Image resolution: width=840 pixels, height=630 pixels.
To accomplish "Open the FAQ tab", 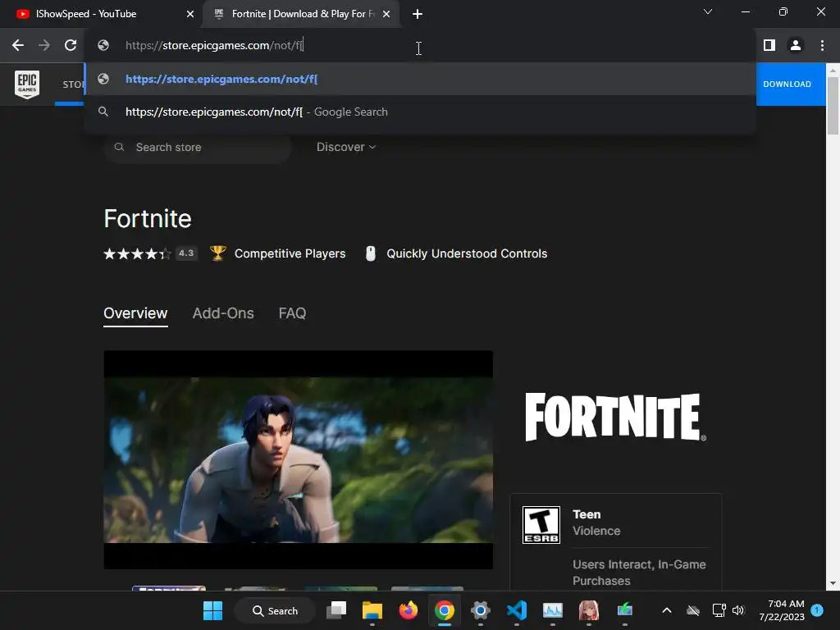I will click(292, 313).
